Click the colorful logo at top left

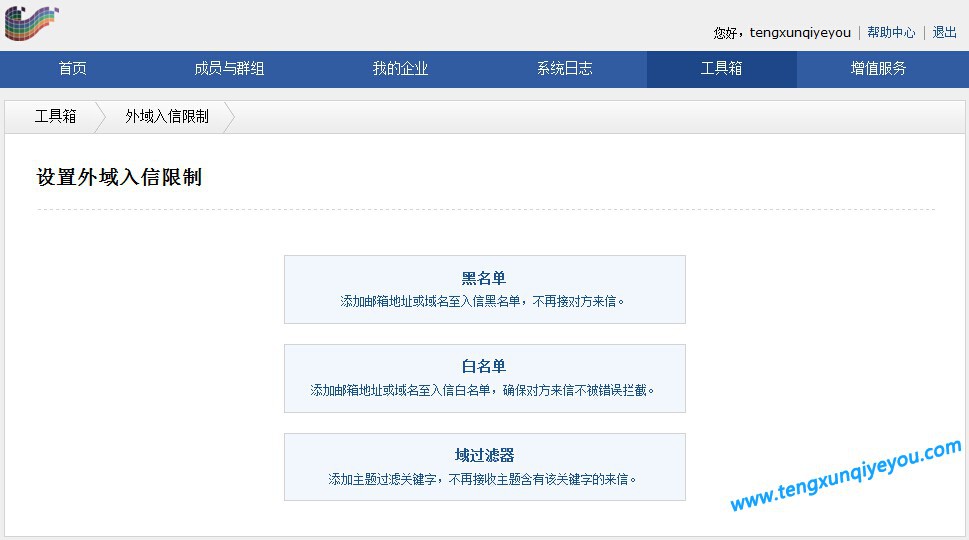pyautogui.click(x=31, y=23)
